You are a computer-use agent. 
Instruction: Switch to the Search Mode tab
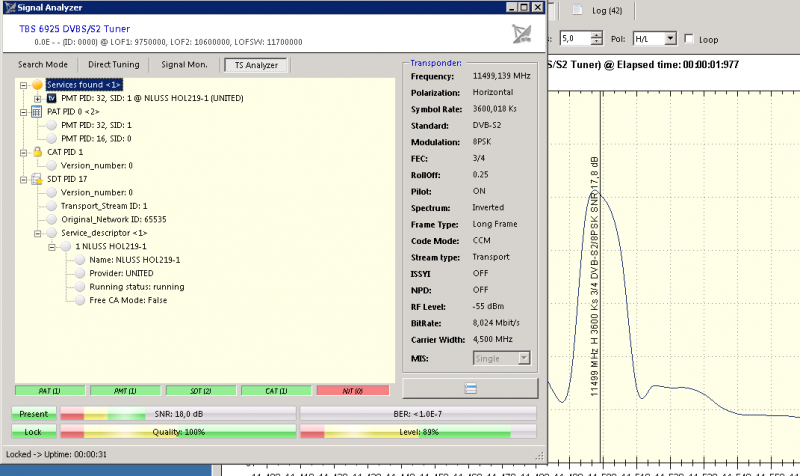click(43, 65)
